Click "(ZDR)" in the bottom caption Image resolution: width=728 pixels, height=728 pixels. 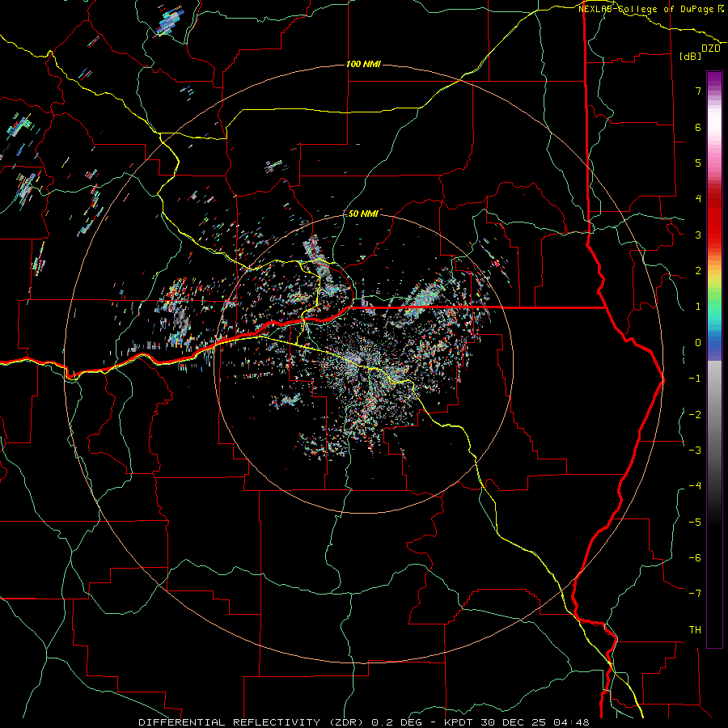(345, 722)
